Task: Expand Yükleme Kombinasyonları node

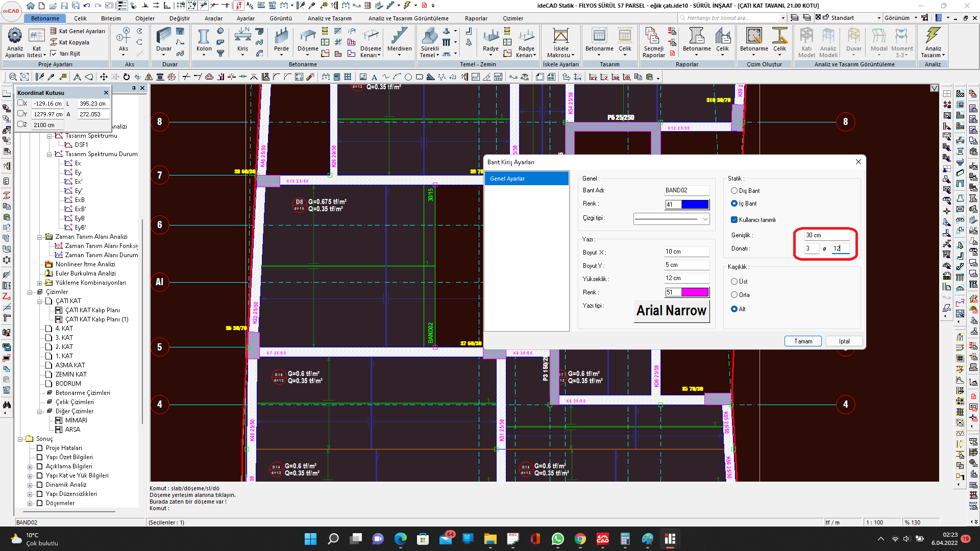Action: [39, 283]
